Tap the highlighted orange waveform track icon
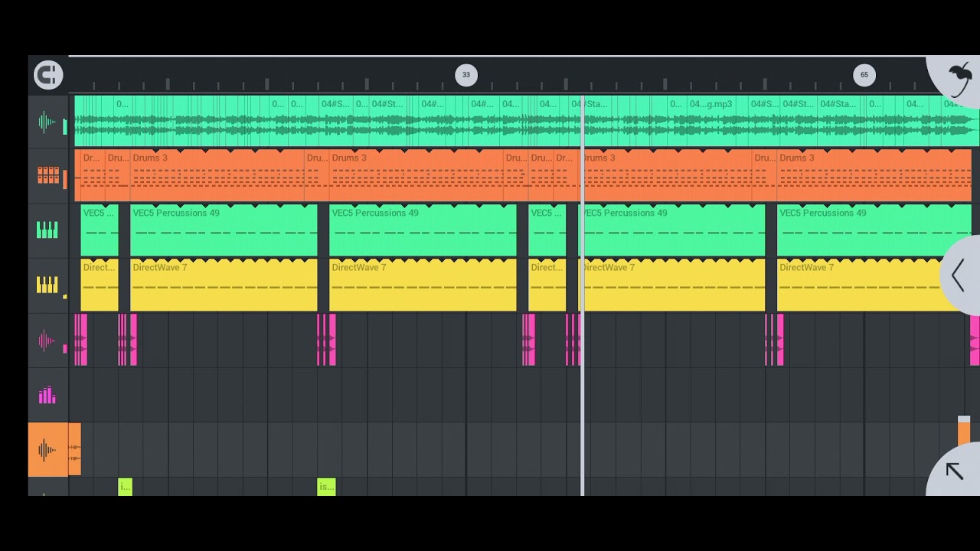Screen dimensions: 980x551 coord(47,449)
